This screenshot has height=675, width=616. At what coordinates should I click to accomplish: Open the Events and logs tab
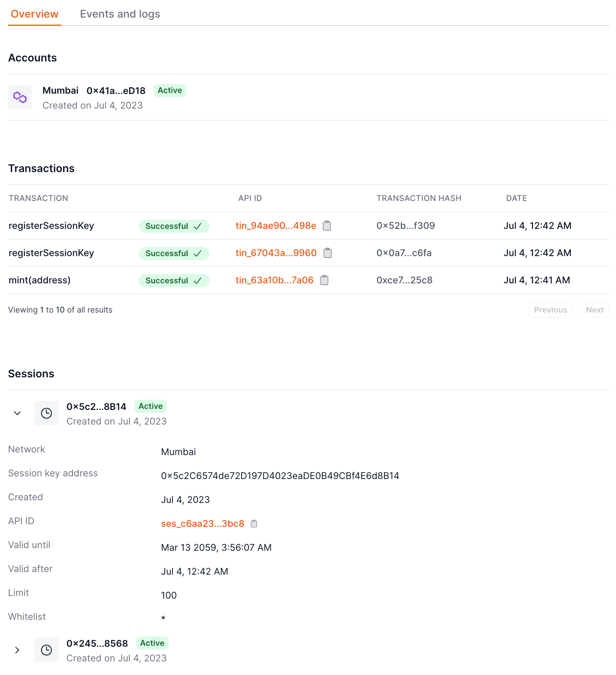coord(120,14)
